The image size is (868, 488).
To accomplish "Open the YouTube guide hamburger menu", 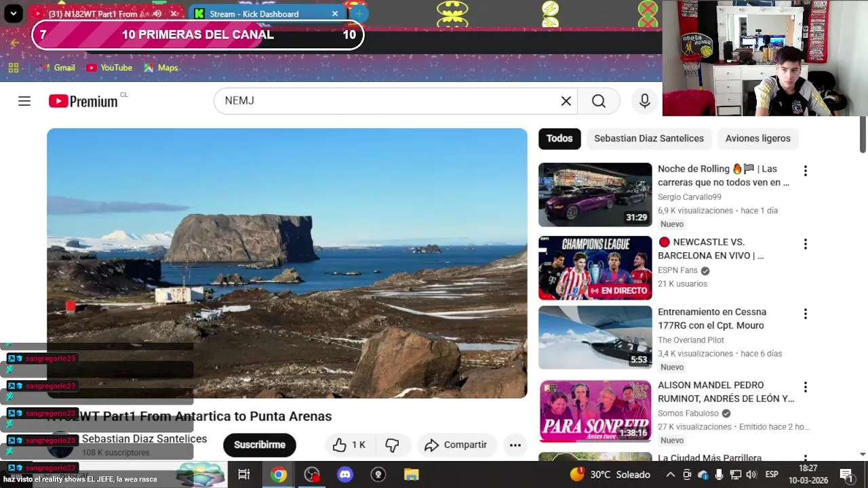I will 24,101.
